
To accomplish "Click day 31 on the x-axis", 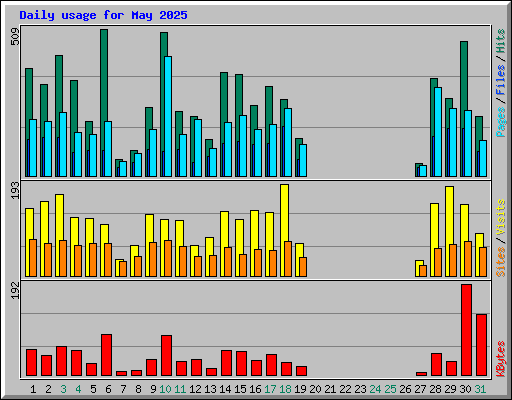I will pos(480,389).
